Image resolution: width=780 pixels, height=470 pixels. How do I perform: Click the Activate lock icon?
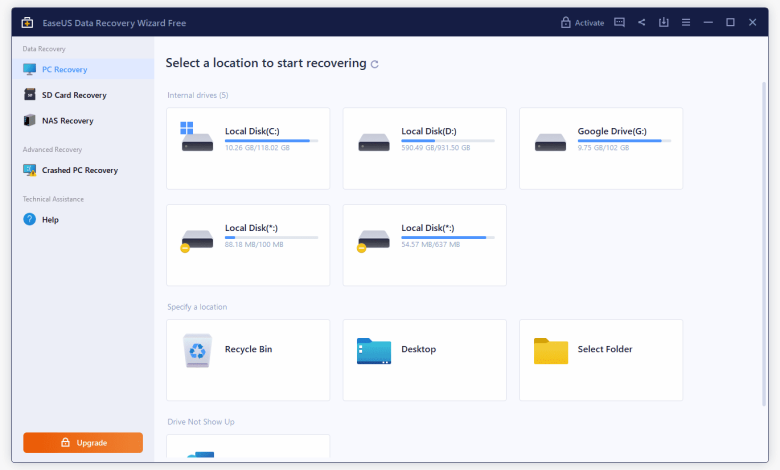pos(566,22)
